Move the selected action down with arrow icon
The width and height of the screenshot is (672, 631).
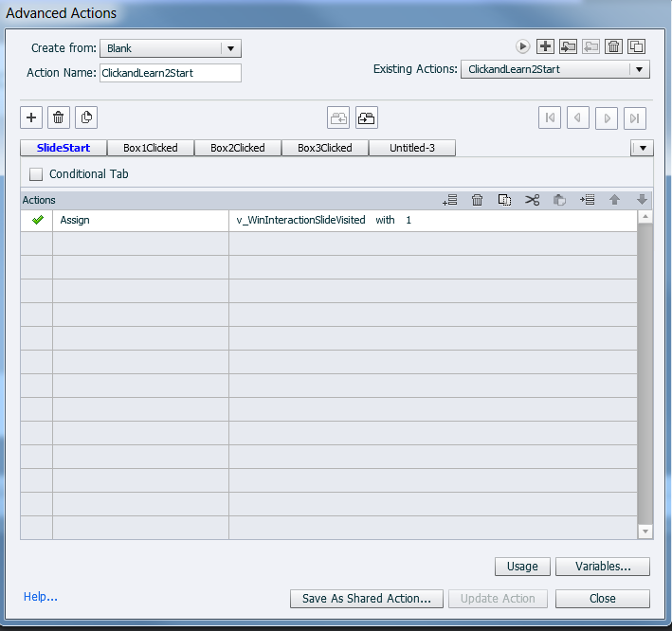[642, 200]
